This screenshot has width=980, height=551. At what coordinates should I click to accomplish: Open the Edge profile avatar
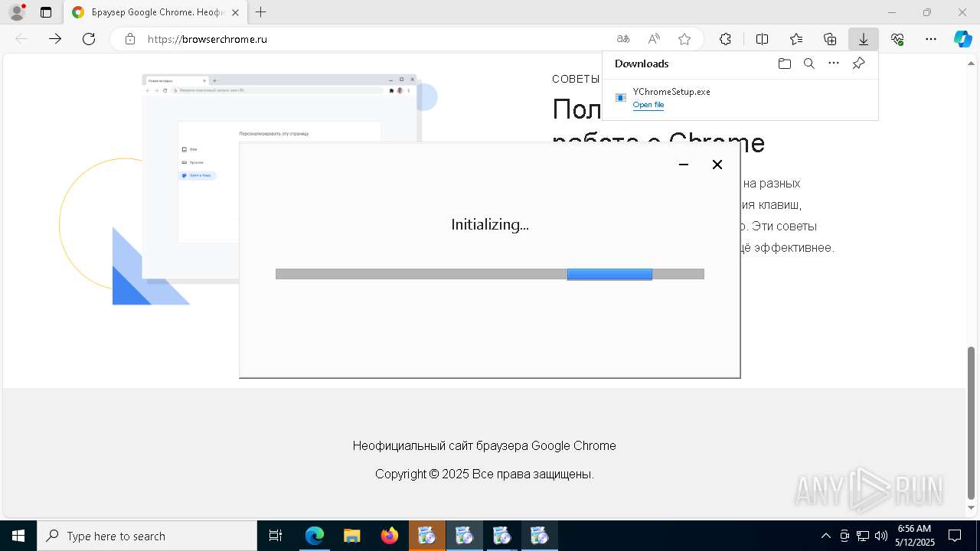pyautogui.click(x=17, y=12)
